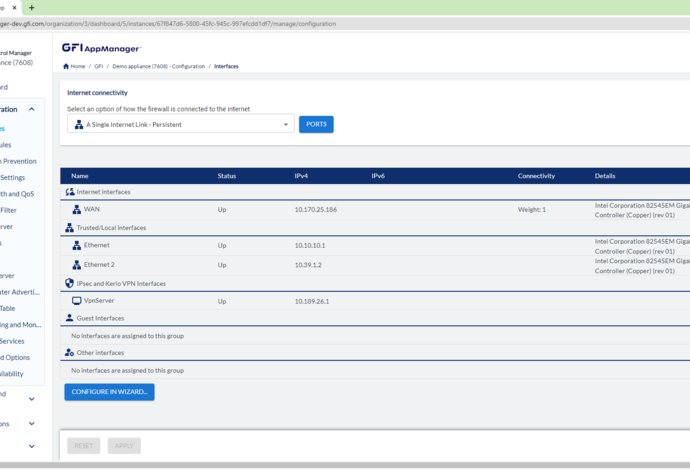The height and width of the screenshot is (469, 690).
Task: Collapse the Configuration sidebar section chevron
Action: pyautogui.click(x=32, y=109)
